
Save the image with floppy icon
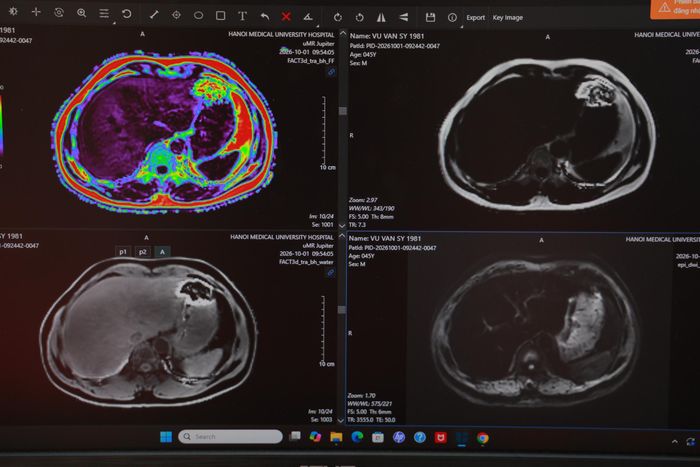430,17
